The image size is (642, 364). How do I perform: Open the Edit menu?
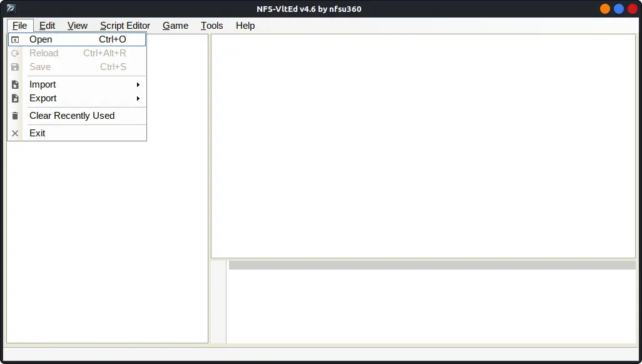tap(47, 26)
